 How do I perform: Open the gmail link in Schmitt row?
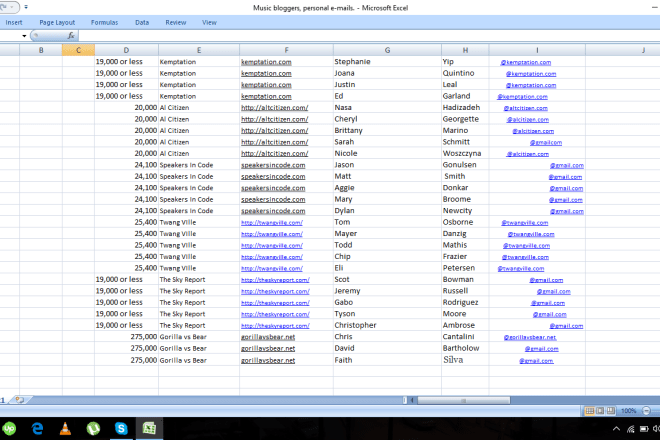546,143
